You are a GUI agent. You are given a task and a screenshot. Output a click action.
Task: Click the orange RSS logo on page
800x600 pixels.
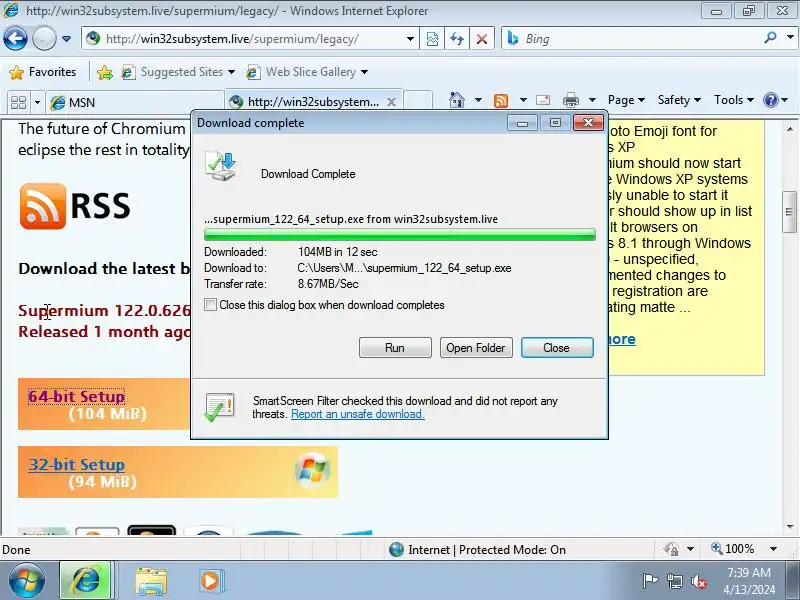coord(43,206)
